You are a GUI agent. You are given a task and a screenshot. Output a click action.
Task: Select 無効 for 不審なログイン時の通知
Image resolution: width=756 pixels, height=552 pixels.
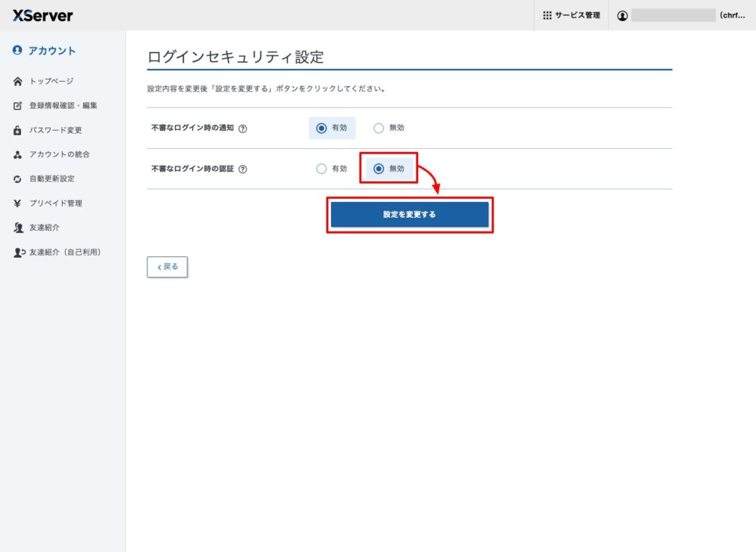coord(379,128)
